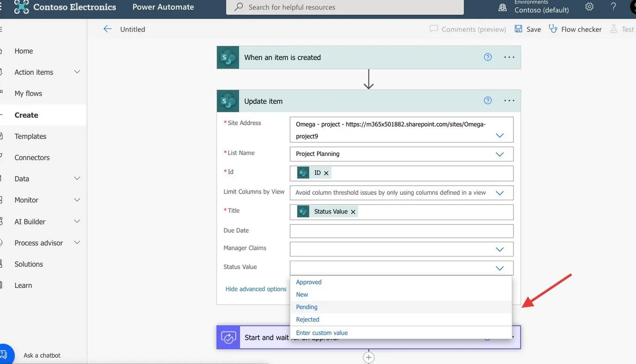Remove the ID token with its X
The image size is (636, 364).
tap(326, 173)
